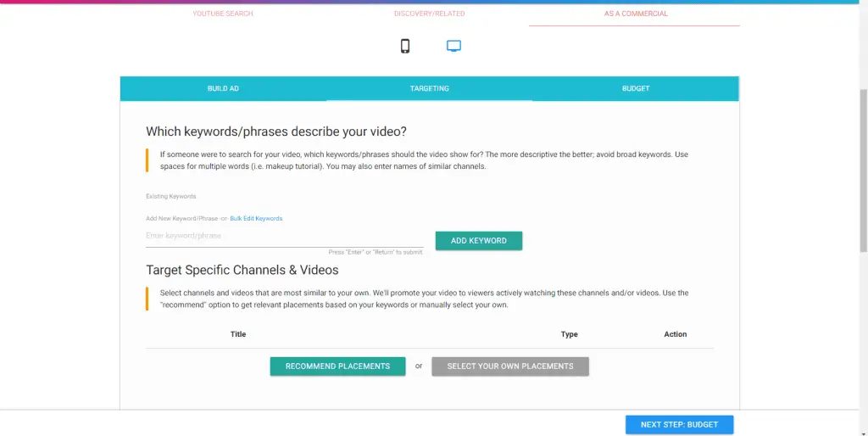The height and width of the screenshot is (436, 868).
Task: Click the Type column header
Action: point(570,334)
